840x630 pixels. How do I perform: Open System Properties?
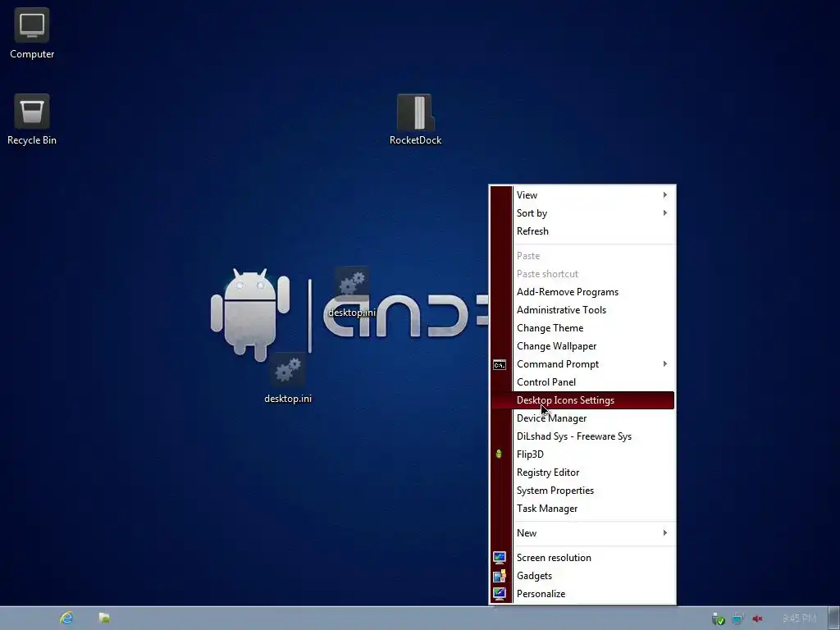583,491
